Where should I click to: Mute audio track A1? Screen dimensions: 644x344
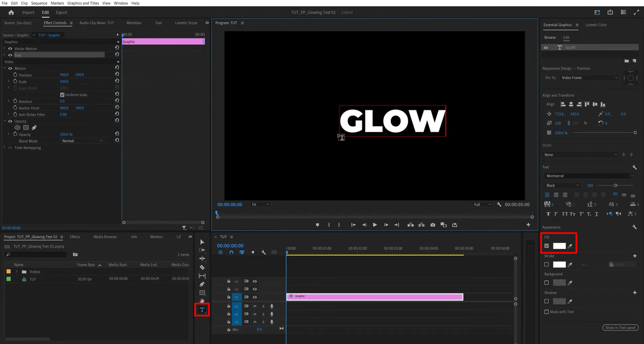[x=255, y=306]
